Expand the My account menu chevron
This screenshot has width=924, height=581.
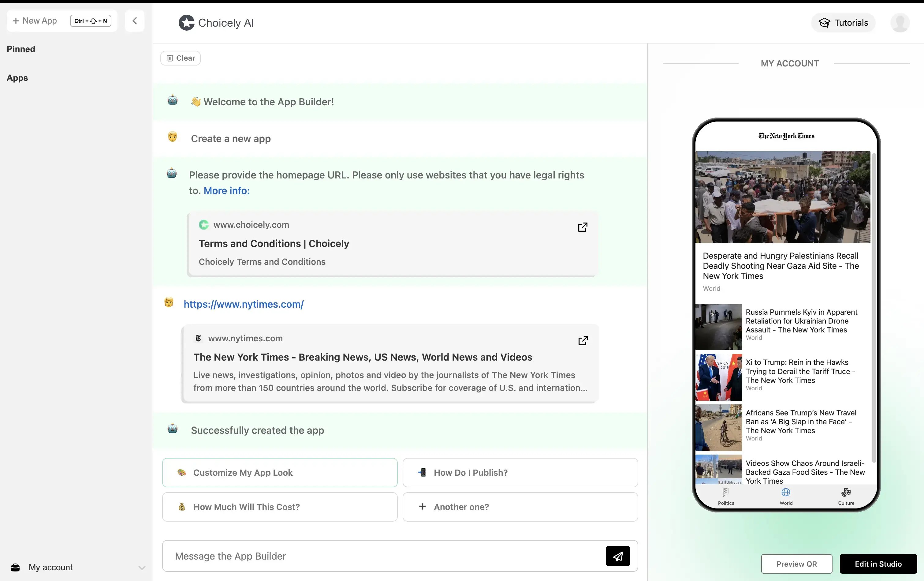142,568
